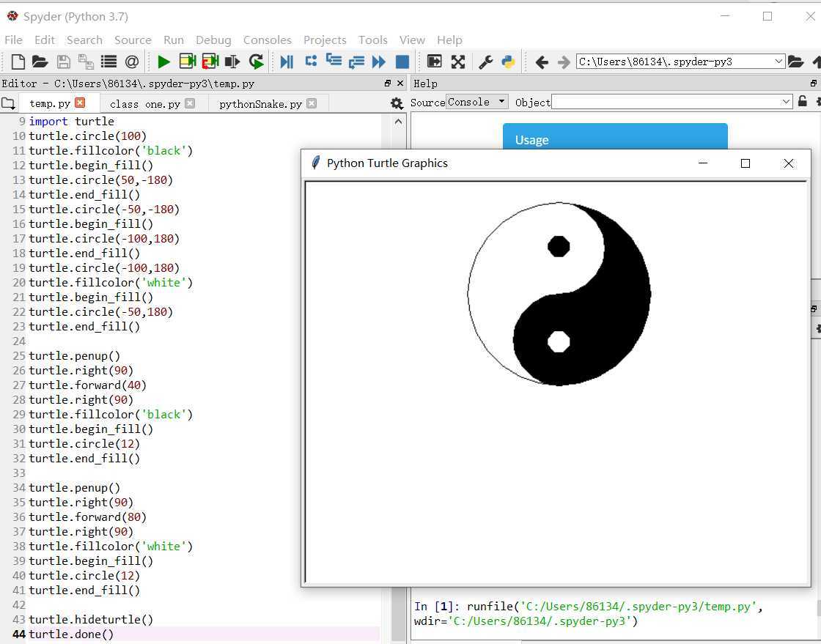Viewport: 821px width, 644px height.
Task: Open the Consoles menu
Action: 268,40
